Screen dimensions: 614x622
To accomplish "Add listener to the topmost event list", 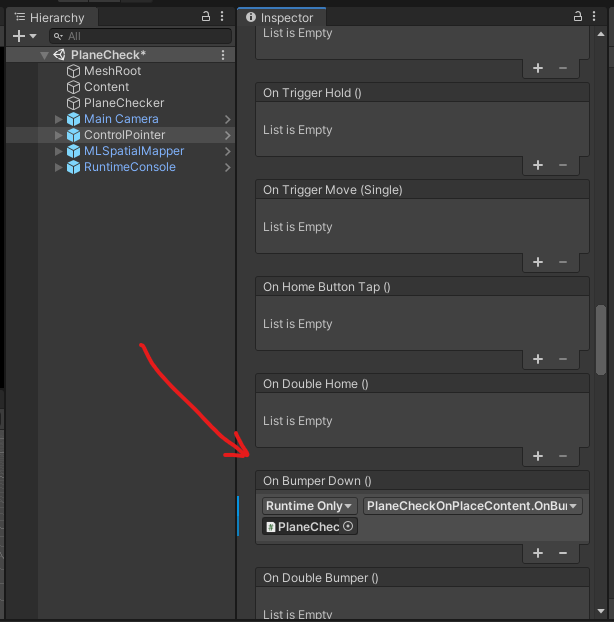I will pyautogui.click(x=538, y=68).
